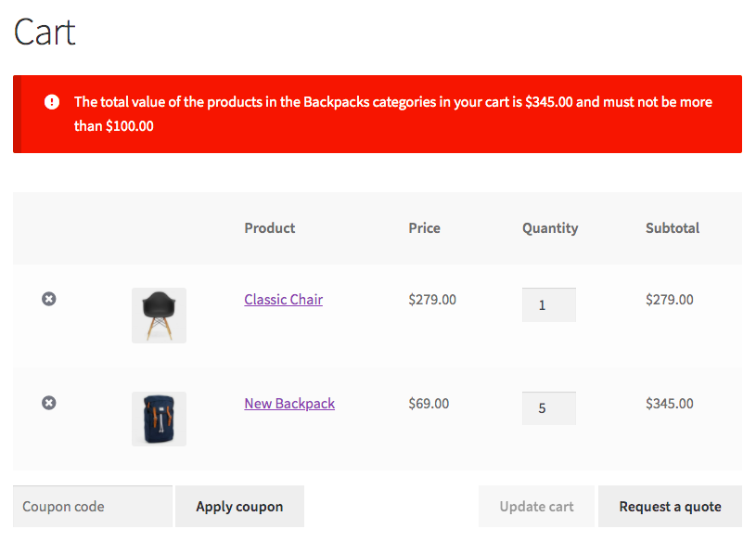Open the New Backpack product thumbnail
This screenshot has width=756, height=555.
159,419
